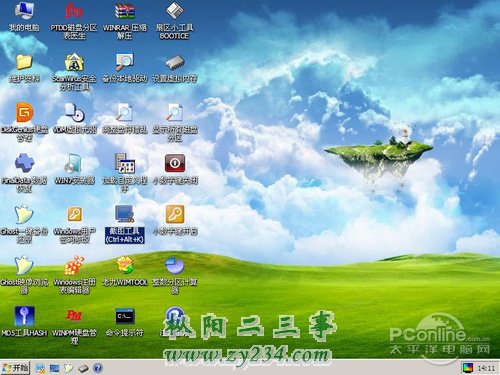The height and width of the screenshot is (375, 500).
Task: Launch ScanVirus security analysis tool
Action: [x=74, y=62]
